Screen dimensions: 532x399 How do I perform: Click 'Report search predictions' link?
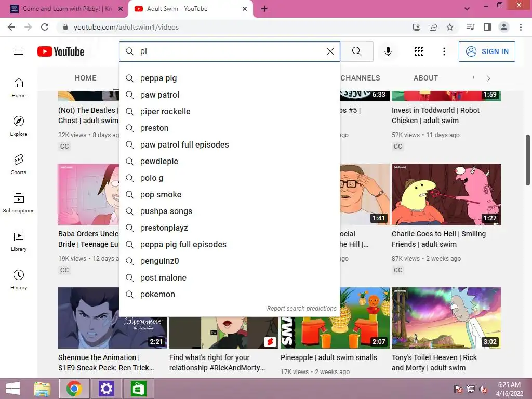302,309
